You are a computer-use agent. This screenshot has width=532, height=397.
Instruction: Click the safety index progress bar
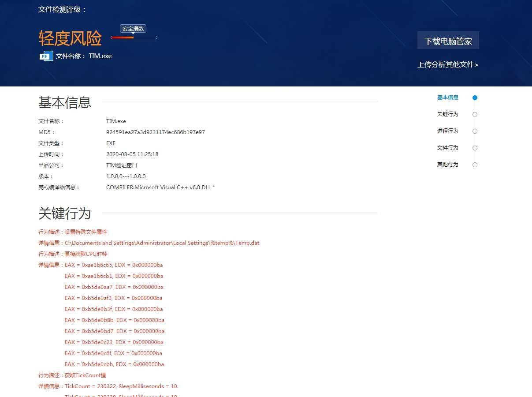click(134, 37)
